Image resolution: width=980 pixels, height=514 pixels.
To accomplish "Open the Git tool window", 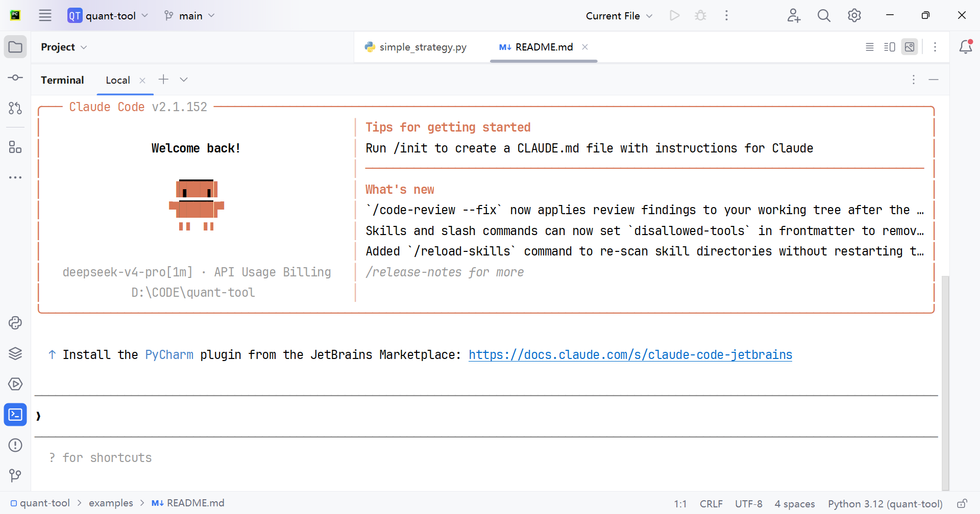I will 15,476.
